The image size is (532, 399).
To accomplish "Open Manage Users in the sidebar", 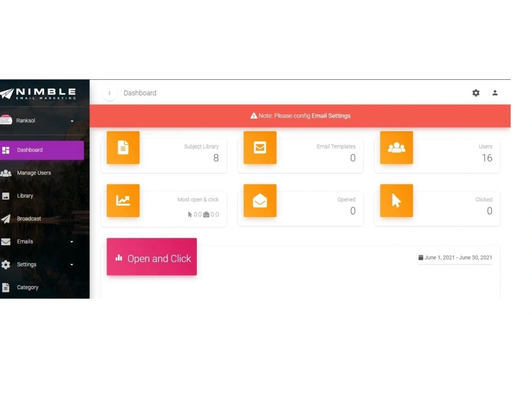I will click(41, 173).
